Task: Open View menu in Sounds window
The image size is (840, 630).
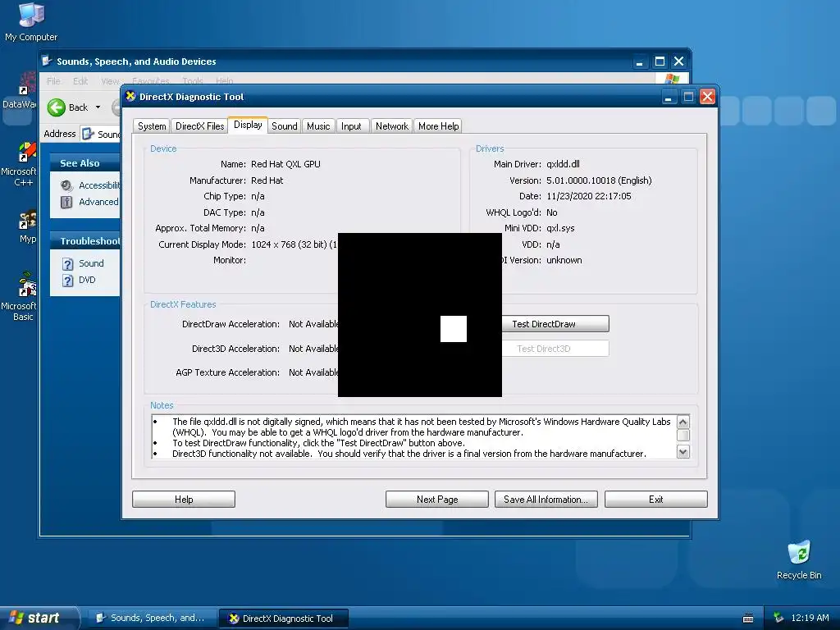Action: pos(110,81)
